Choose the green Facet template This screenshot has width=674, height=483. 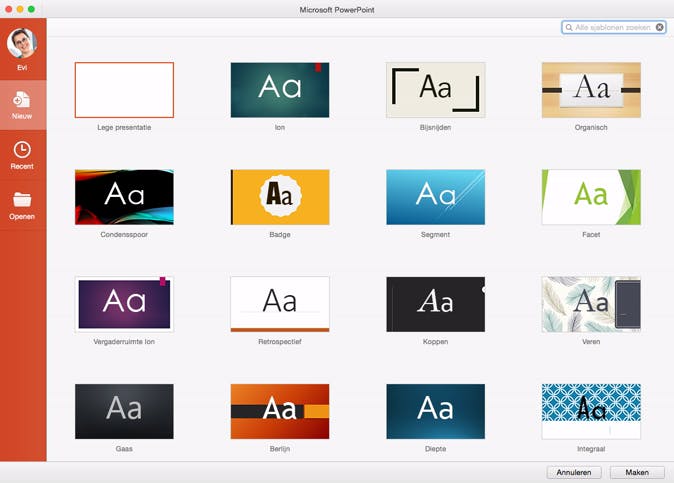pos(591,197)
